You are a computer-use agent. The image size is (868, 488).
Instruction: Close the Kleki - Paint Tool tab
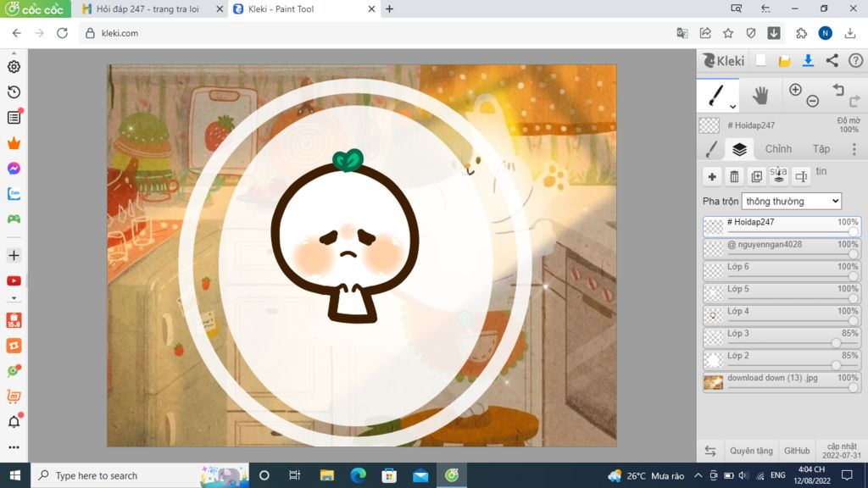coord(371,8)
